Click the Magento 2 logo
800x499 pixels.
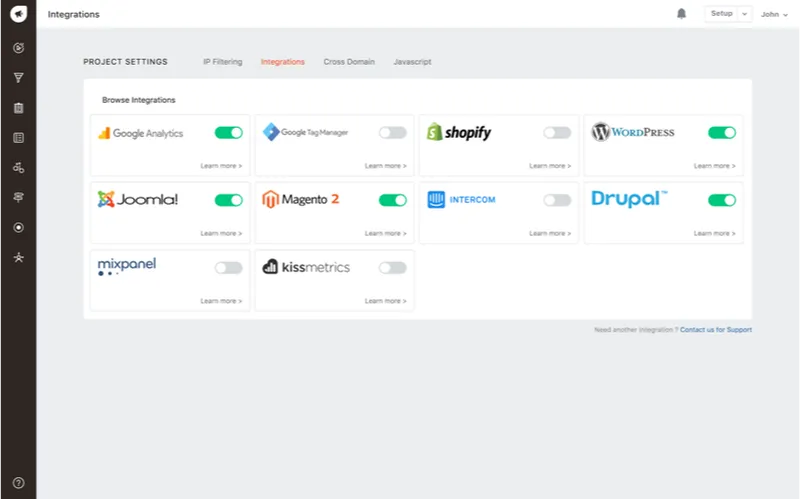tap(300, 199)
